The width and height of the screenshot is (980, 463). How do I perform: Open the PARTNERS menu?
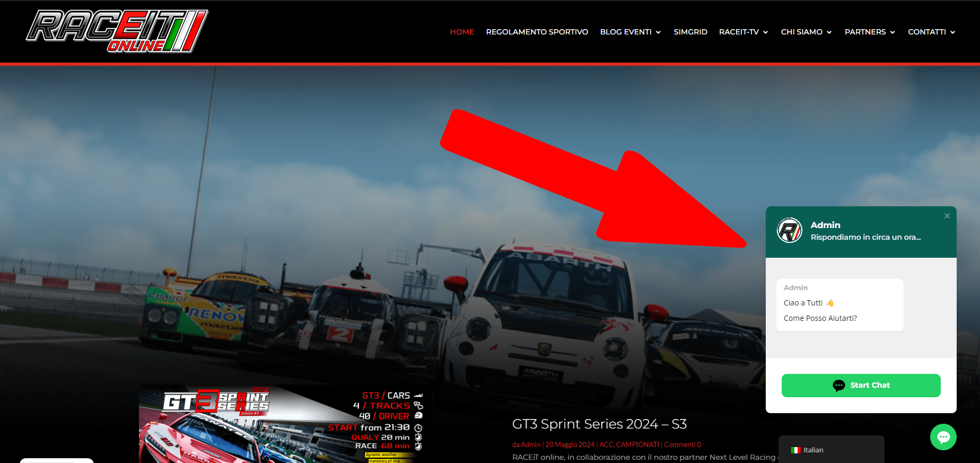[865, 32]
